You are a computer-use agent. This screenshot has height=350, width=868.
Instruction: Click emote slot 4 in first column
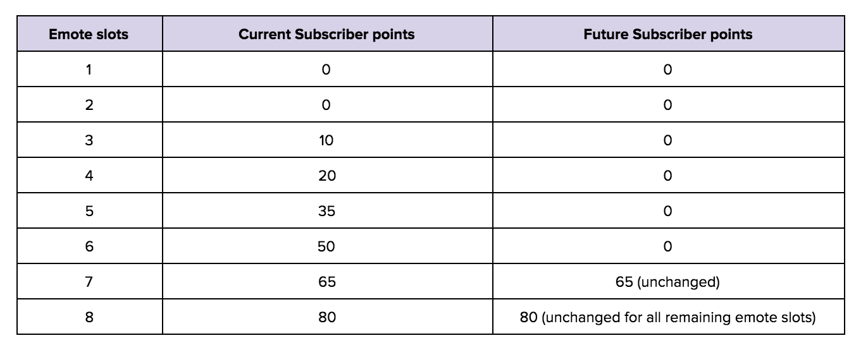89,176
